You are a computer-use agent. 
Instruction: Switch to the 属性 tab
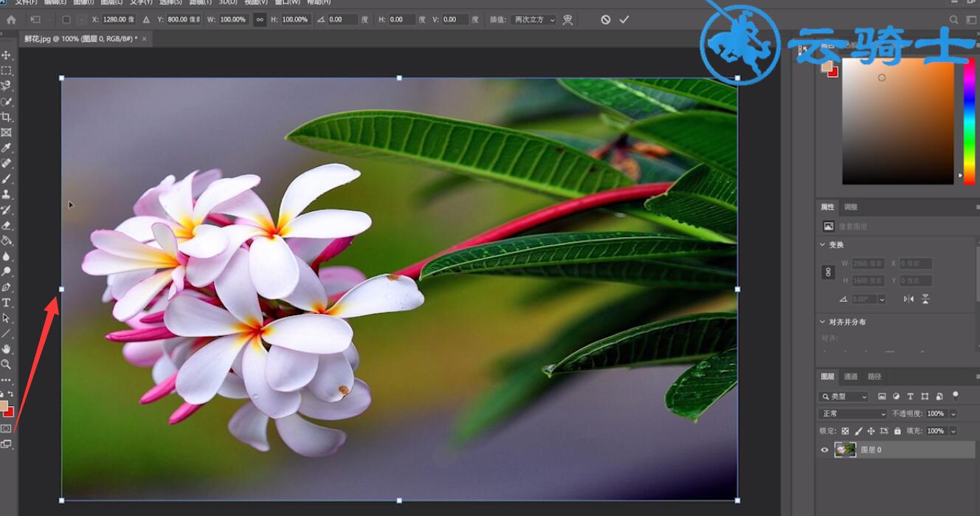(827, 207)
